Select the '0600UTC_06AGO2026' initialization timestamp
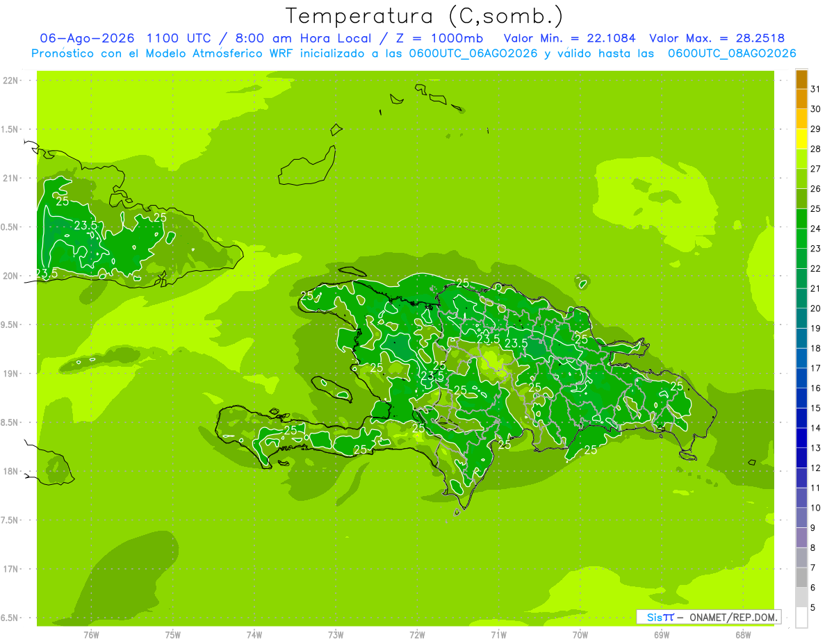 [474, 53]
